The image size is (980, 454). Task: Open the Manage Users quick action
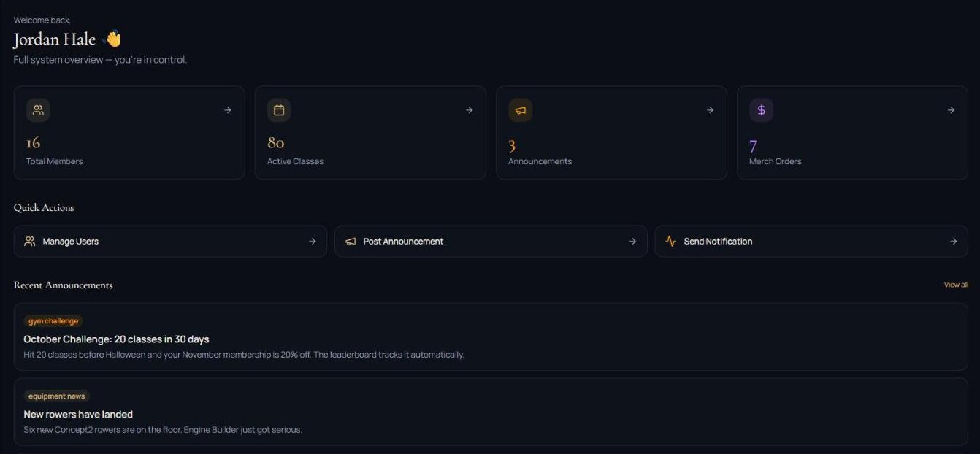170,241
